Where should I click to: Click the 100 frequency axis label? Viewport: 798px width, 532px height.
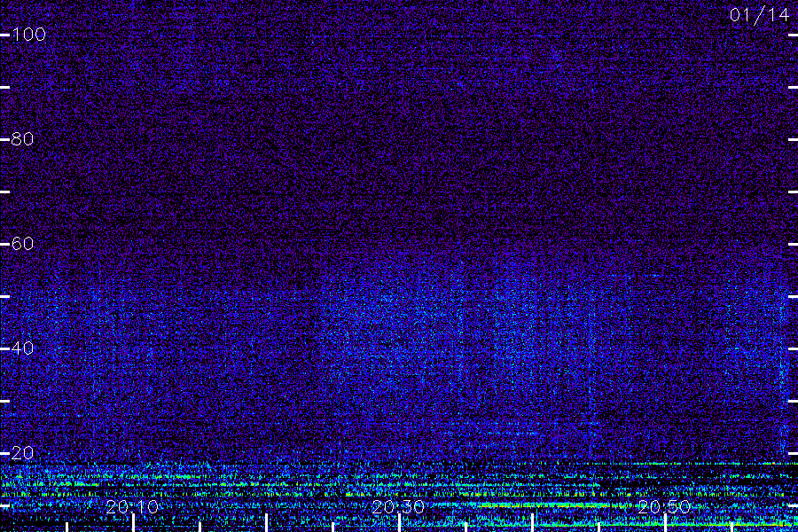coord(28,35)
